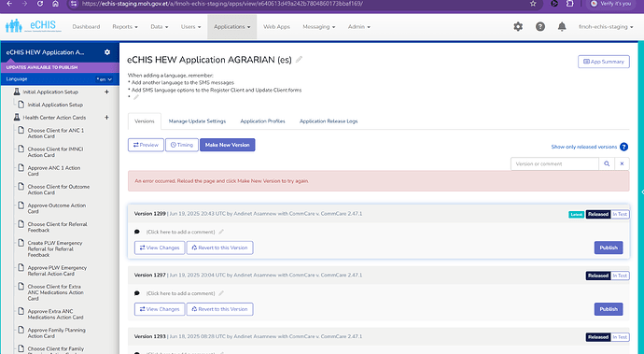Open help for show only released versions
The height and width of the screenshot is (354, 644).
(623, 147)
